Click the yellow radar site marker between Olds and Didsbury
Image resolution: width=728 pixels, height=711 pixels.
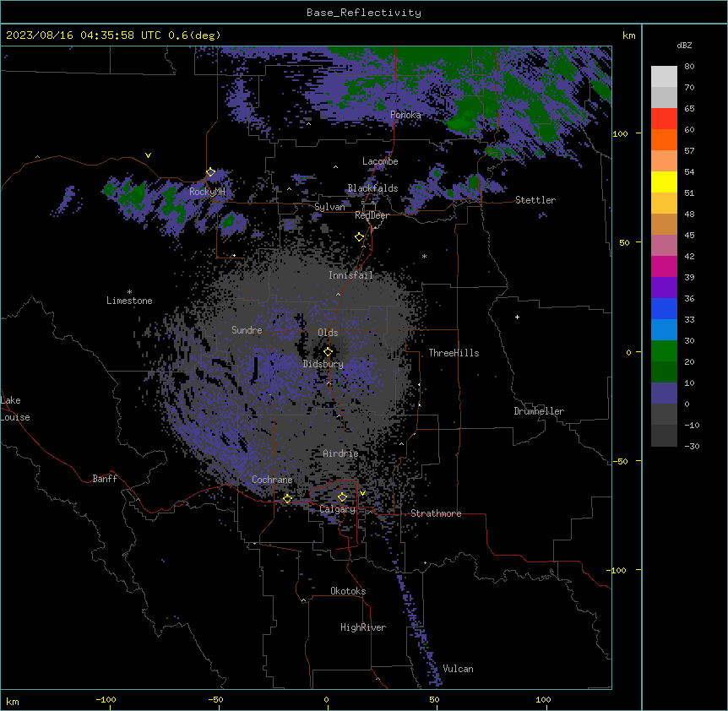328,352
